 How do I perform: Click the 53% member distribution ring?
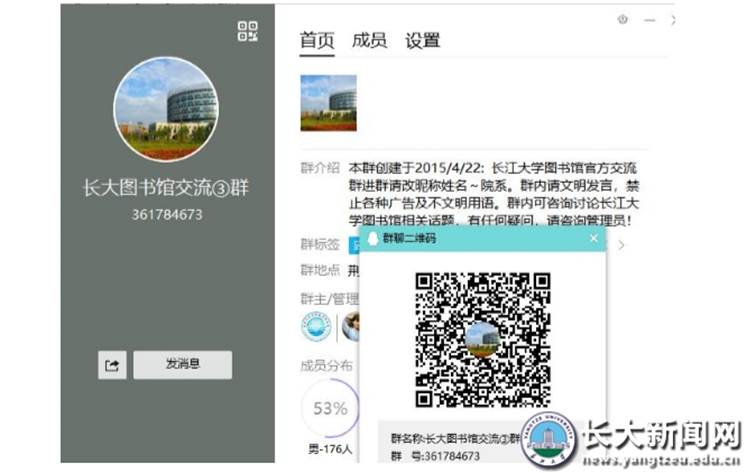tap(330, 408)
